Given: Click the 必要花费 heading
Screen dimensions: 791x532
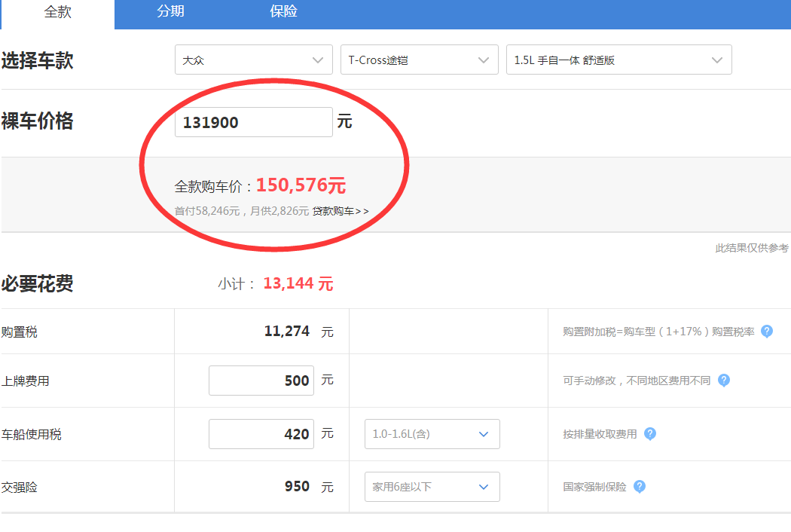Looking at the screenshot, I should point(38,283).
